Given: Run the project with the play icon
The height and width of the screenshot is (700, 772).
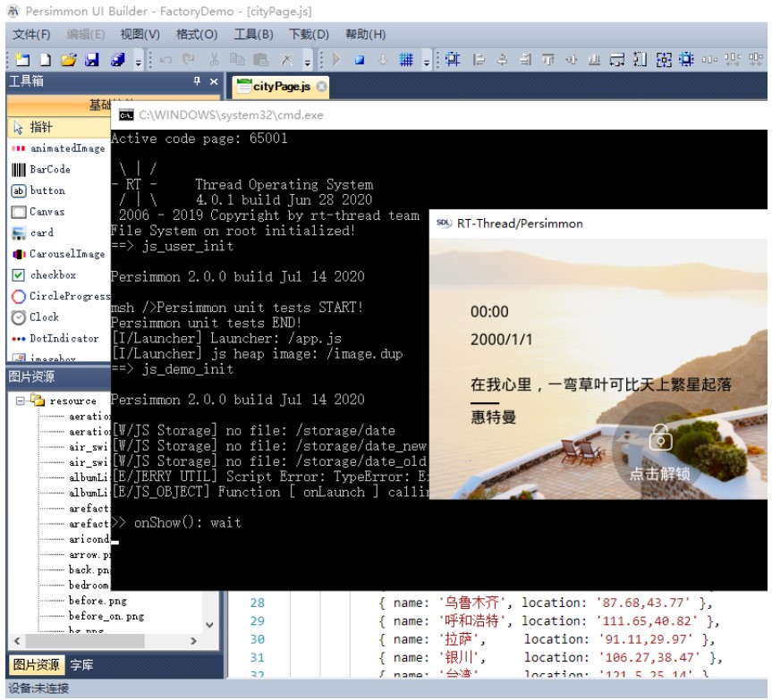Looking at the screenshot, I should tap(336, 60).
